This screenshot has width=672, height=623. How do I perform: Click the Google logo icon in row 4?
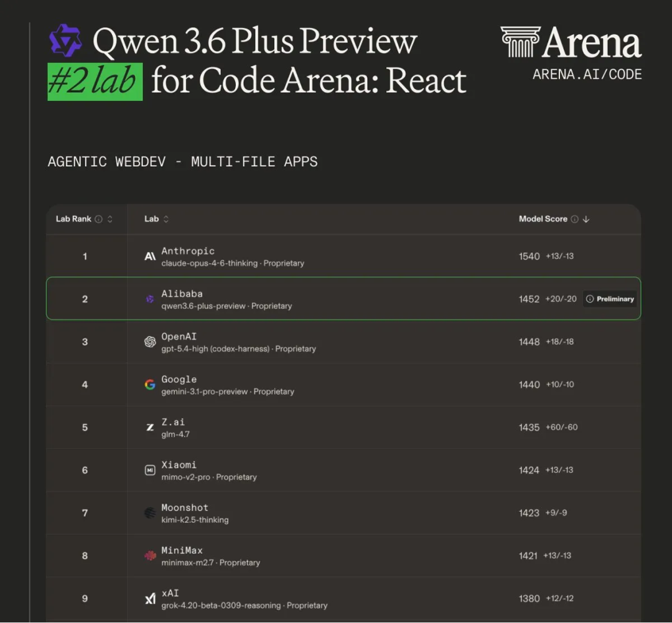click(150, 385)
